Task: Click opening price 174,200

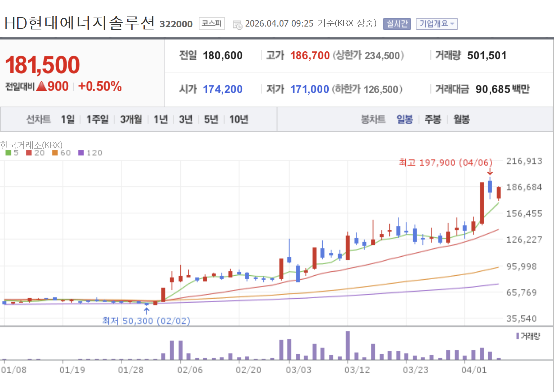Action: 223,89
